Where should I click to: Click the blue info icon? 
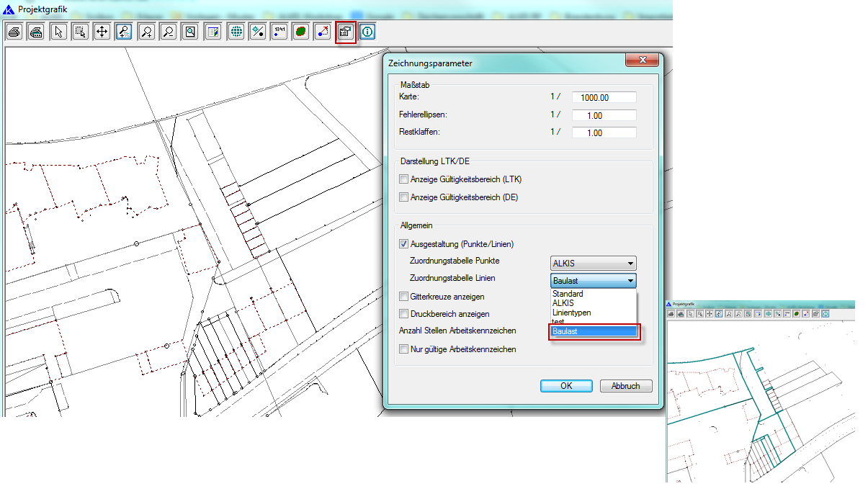pos(367,32)
